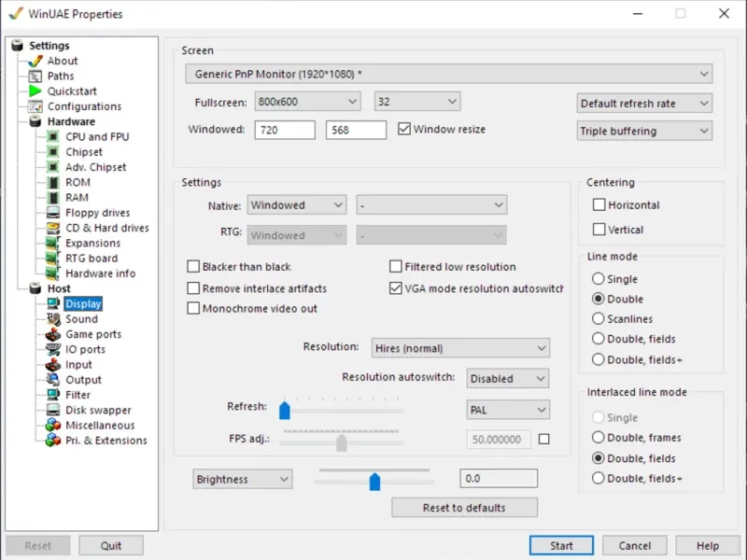The height and width of the screenshot is (560, 747).
Task: Enable Monochrome video out checkbox
Action: [x=193, y=308]
